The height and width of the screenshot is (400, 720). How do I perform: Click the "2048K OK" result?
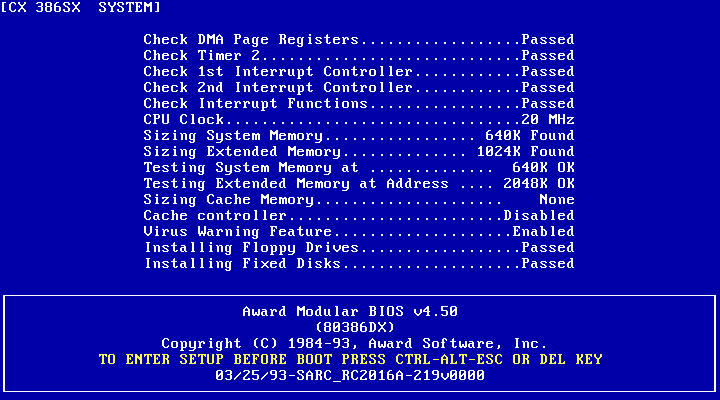click(x=539, y=184)
